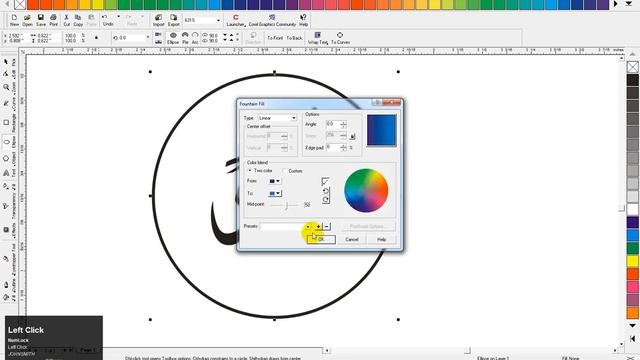
Task: Select the Two color radio button
Action: pos(250,171)
